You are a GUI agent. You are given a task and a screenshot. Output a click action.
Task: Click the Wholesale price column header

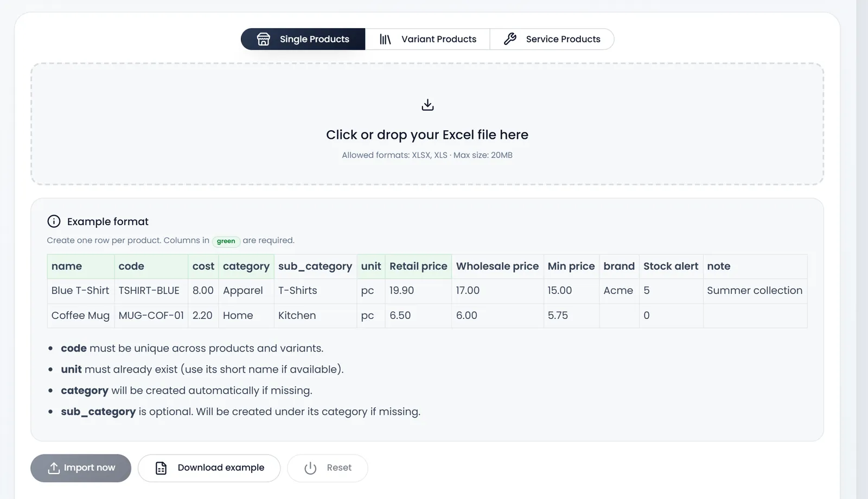[497, 266]
